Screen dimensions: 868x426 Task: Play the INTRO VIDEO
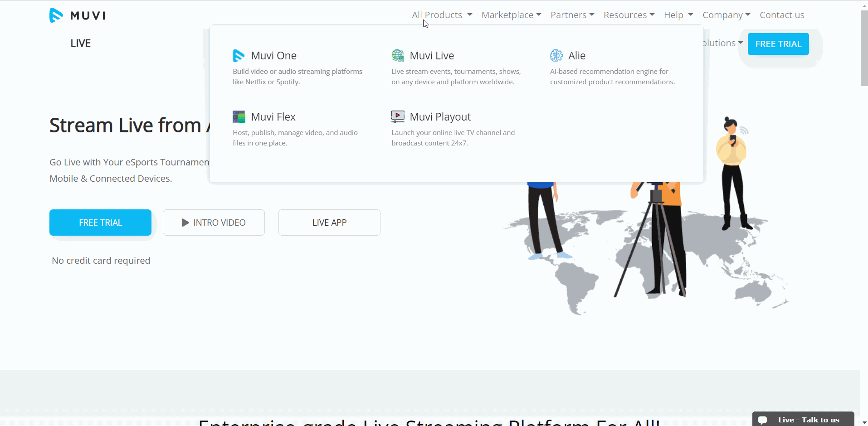(x=214, y=223)
